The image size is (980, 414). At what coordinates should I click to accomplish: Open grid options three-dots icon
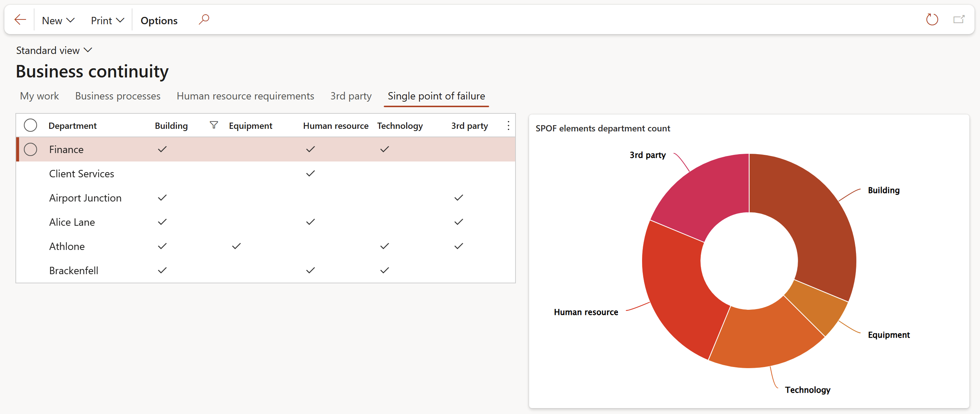point(508,126)
